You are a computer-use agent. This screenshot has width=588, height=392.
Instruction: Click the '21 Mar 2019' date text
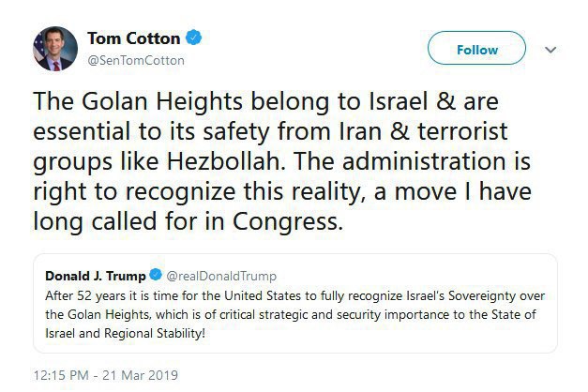pos(143,375)
